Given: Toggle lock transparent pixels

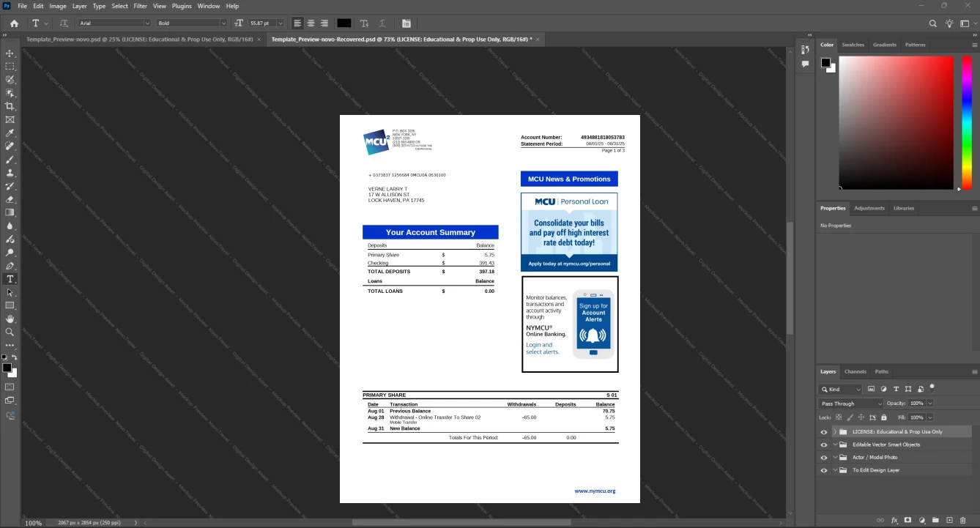Looking at the screenshot, I should click(839, 417).
